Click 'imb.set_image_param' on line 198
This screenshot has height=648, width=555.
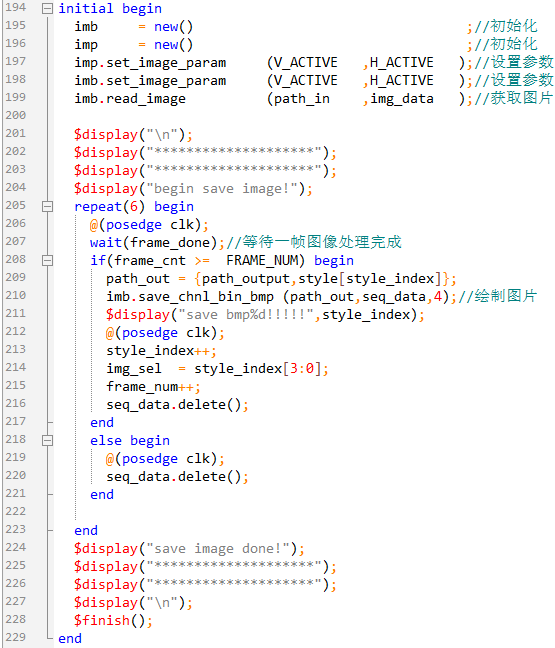[x=150, y=81]
